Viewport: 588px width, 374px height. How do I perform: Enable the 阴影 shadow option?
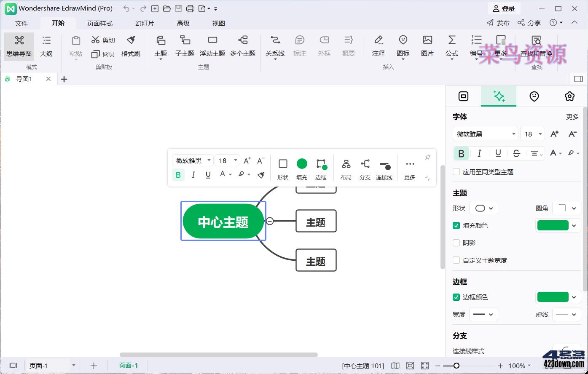(456, 243)
